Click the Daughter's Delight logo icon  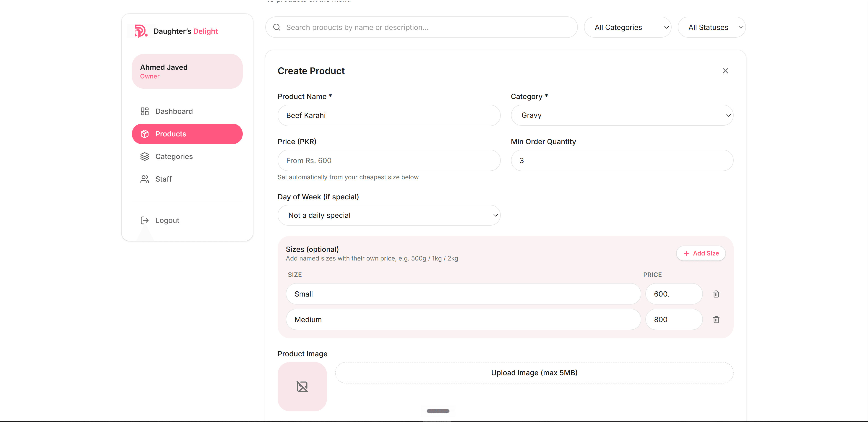(141, 31)
